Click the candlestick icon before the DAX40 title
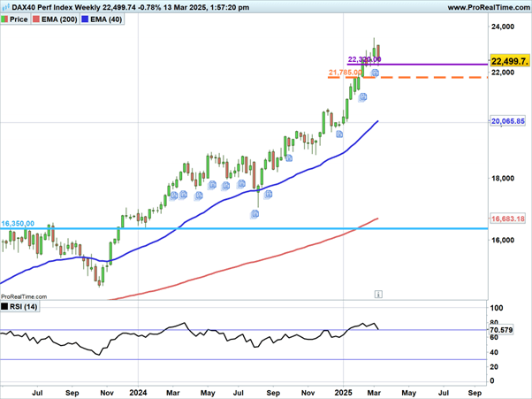532x399 pixels. tap(6, 7)
